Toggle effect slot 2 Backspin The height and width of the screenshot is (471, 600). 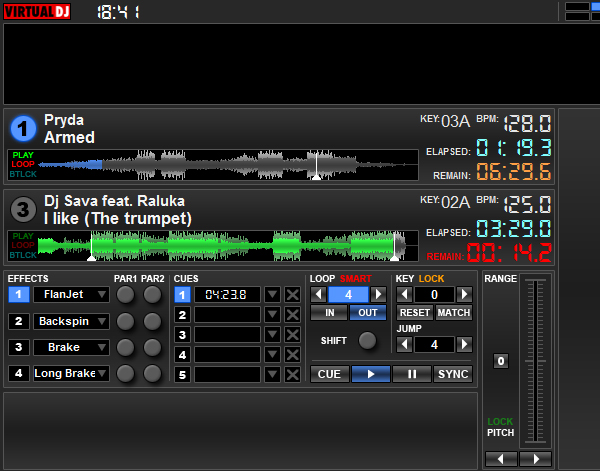click(19, 321)
